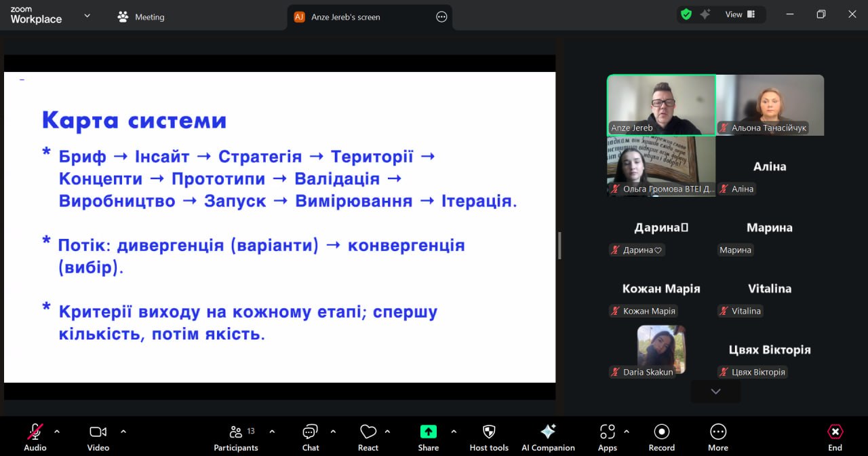
Task: Start recording with the Record icon
Action: point(661,432)
